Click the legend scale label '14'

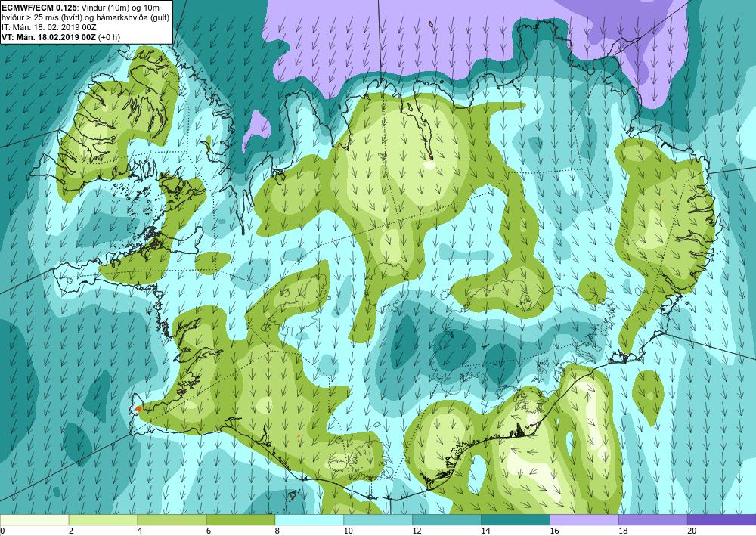click(x=485, y=531)
